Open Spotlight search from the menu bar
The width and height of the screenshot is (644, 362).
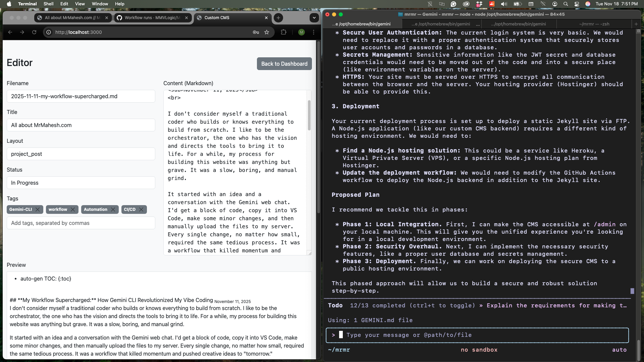click(566, 4)
